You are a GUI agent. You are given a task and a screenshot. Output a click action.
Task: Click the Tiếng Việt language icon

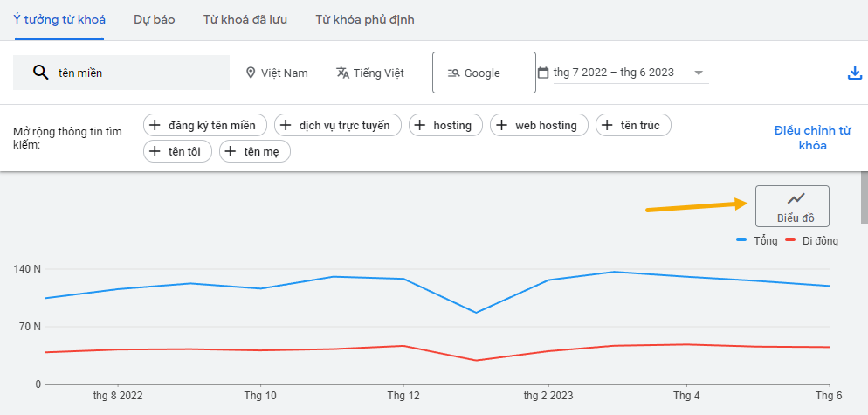pyautogui.click(x=342, y=73)
